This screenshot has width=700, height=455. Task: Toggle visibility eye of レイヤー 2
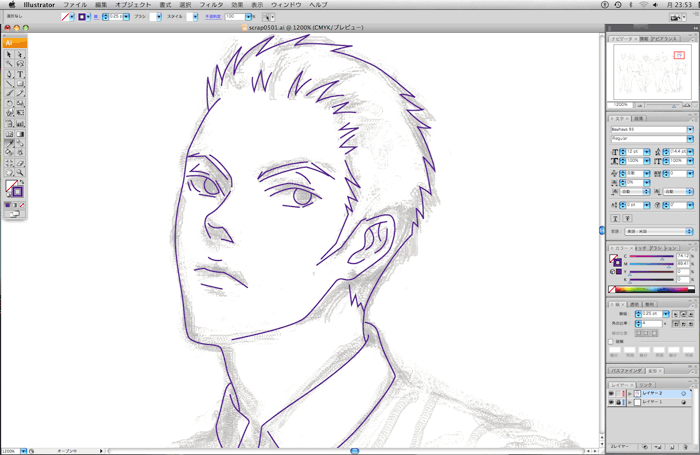611,393
